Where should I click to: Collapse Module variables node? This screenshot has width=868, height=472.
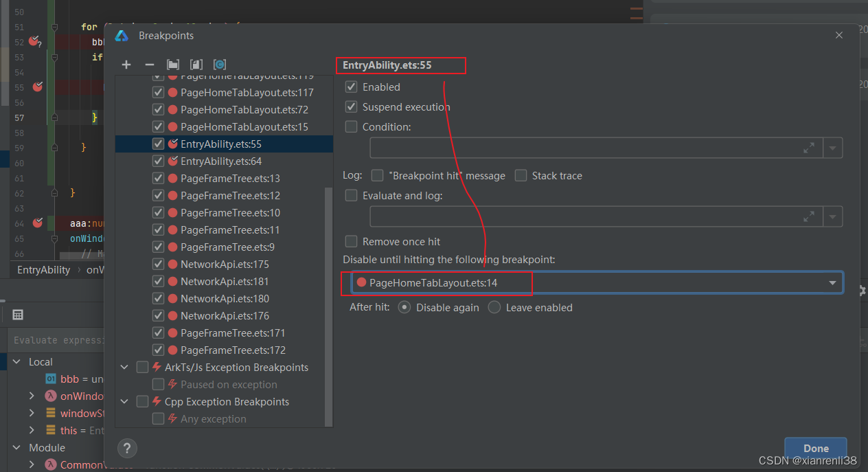pyautogui.click(x=16, y=448)
